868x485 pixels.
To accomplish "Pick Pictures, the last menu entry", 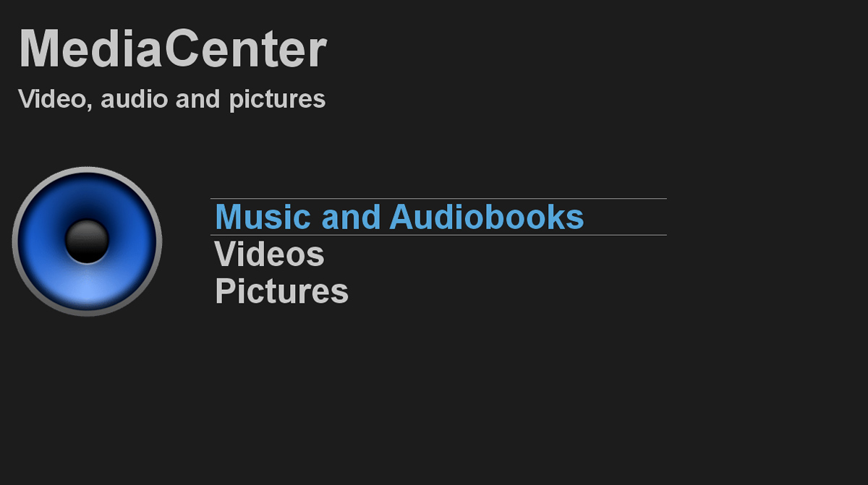I will coord(281,292).
